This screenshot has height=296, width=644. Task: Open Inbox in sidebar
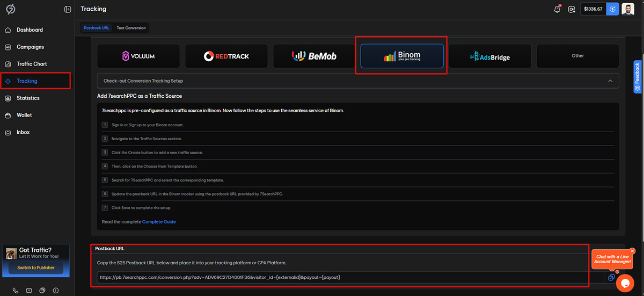[x=23, y=132]
